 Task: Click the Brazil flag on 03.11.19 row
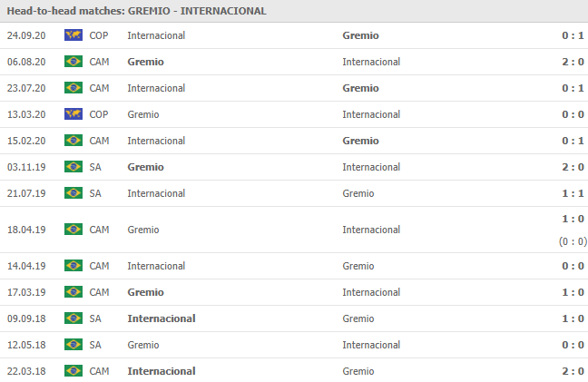tap(73, 167)
